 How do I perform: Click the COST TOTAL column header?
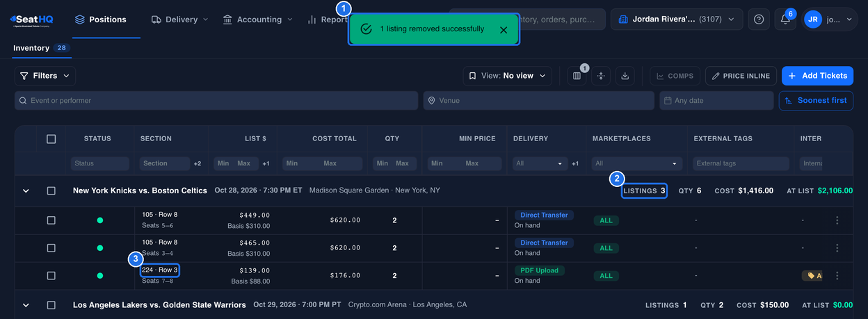pos(335,139)
